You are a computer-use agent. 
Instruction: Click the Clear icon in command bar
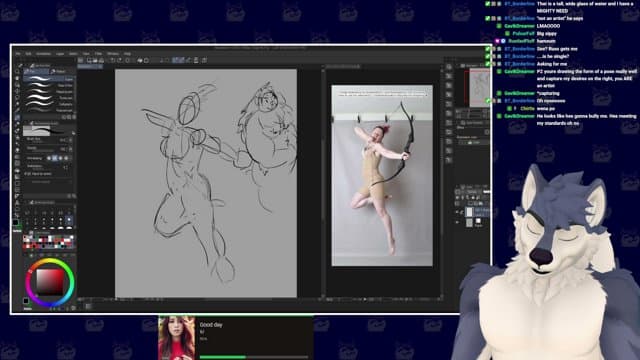click(128, 60)
